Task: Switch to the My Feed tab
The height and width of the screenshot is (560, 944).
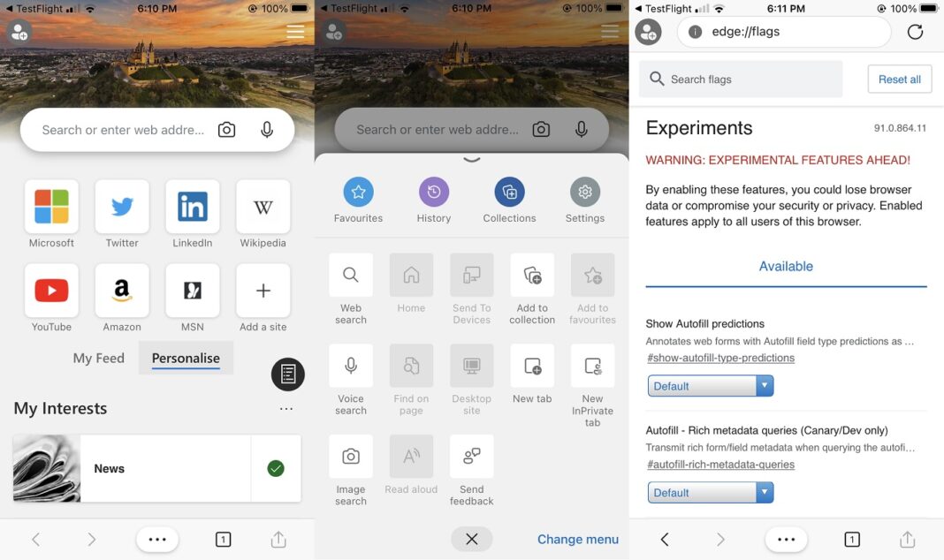Action: pos(99,358)
